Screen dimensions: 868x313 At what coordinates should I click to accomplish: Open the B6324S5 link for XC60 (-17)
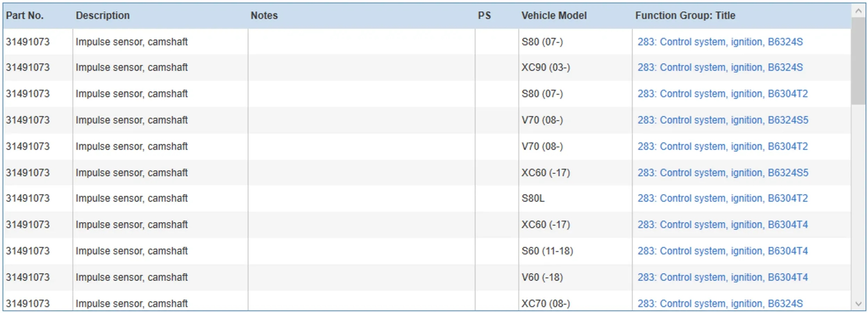(x=723, y=173)
